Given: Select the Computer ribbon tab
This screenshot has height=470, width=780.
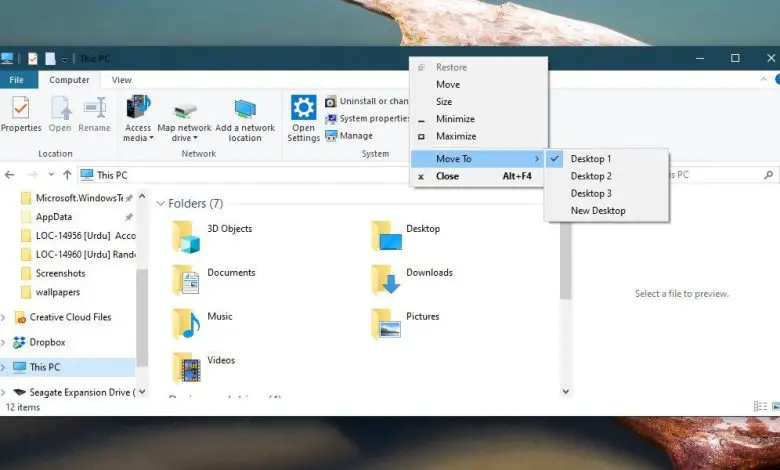Looking at the screenshot, I should pyautogui.click(x=69, y=80).
